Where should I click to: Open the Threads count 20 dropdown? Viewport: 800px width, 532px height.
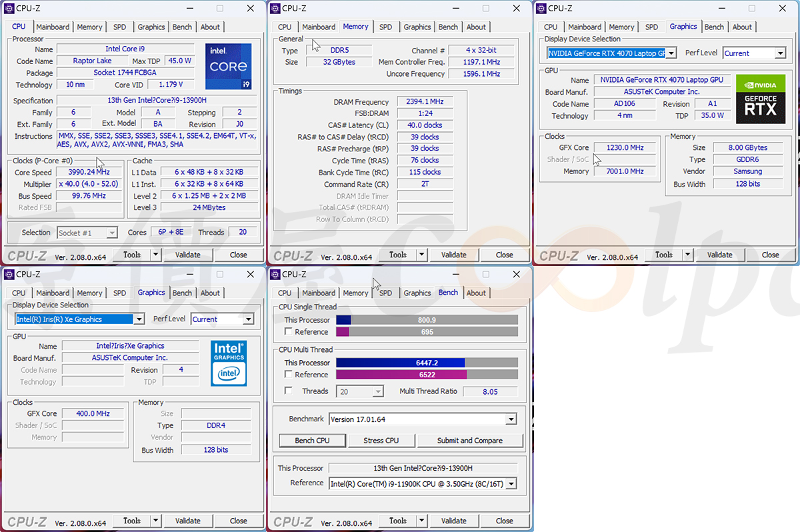point(378,391)
